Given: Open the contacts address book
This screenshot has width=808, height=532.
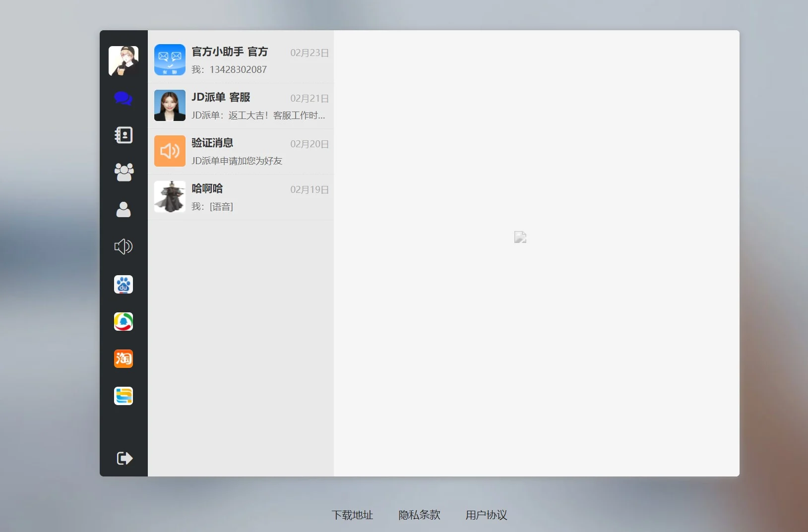Looking at the screenshot, I should coord(123,135).
